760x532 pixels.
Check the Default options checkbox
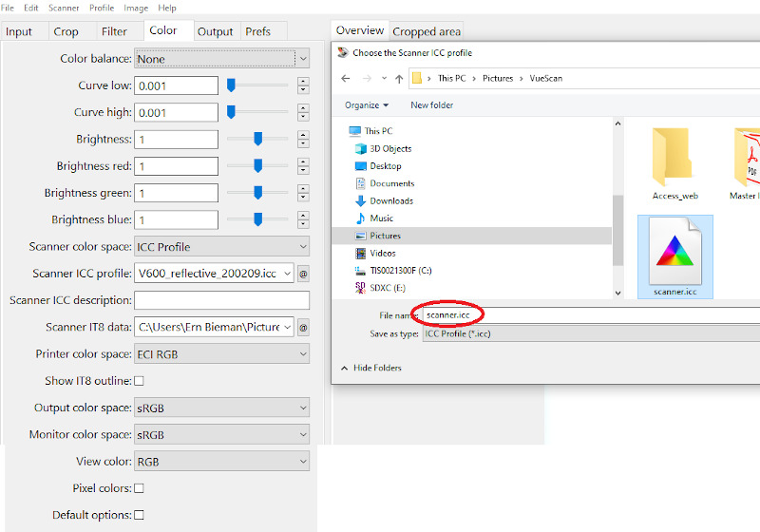pyautogui.click(x=139, y=515)
